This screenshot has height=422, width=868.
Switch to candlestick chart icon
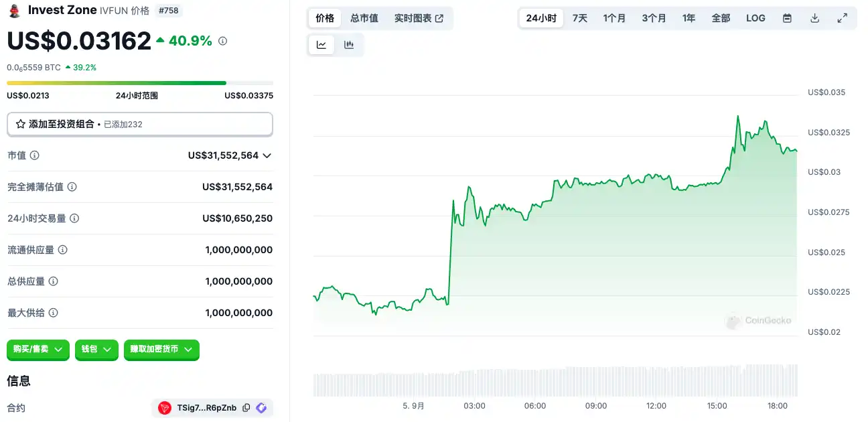point(348,45)
